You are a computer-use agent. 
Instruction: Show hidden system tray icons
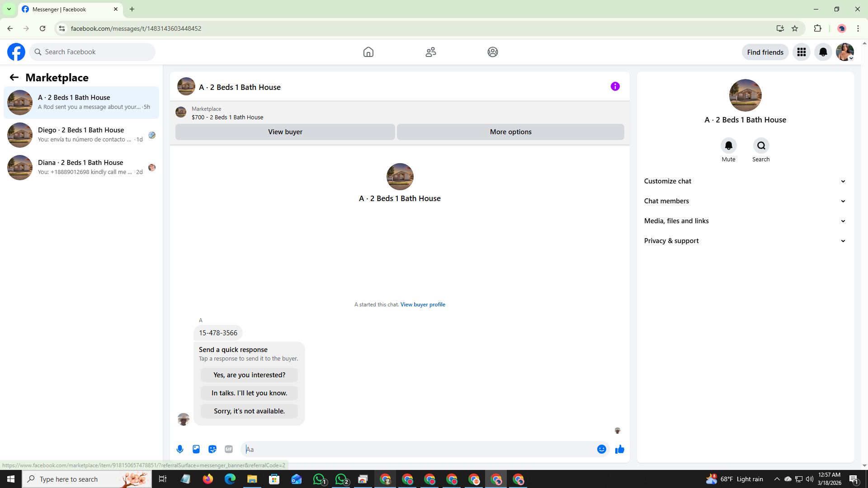click(x=777, y=479)
